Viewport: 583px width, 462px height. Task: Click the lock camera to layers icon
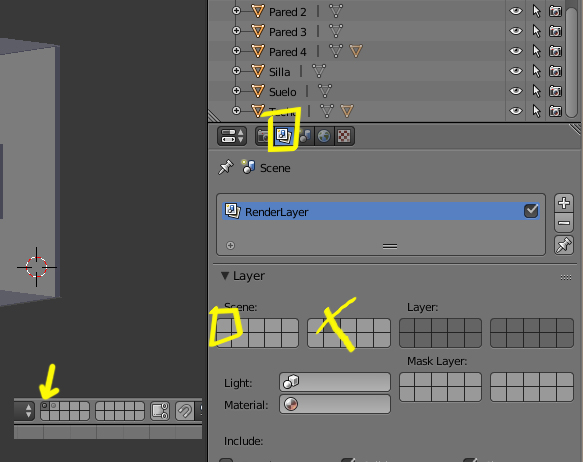pos(160,411)
